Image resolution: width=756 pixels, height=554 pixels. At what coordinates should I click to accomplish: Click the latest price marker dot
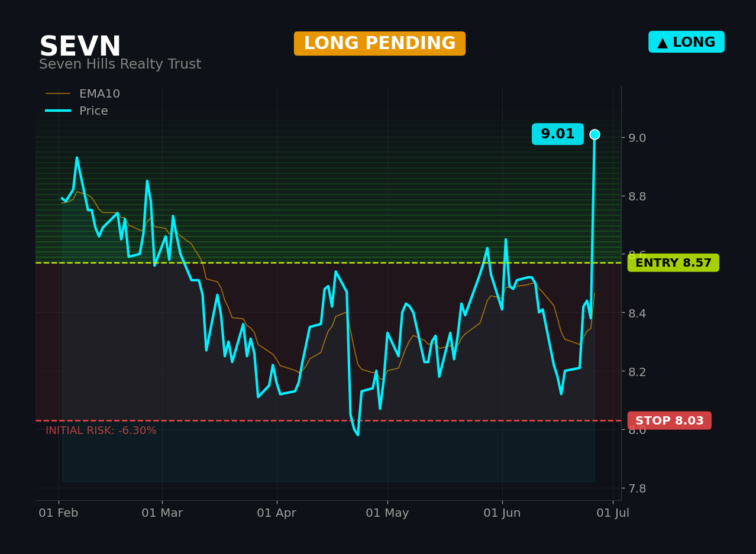[595, 134]
